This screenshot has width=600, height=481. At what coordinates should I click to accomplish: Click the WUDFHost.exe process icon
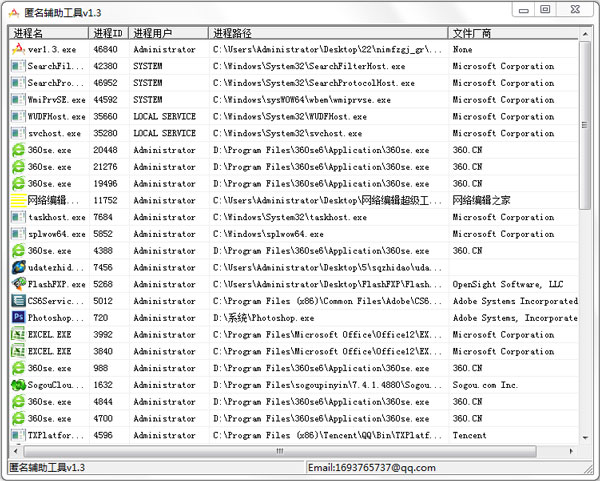coord(18,116)
